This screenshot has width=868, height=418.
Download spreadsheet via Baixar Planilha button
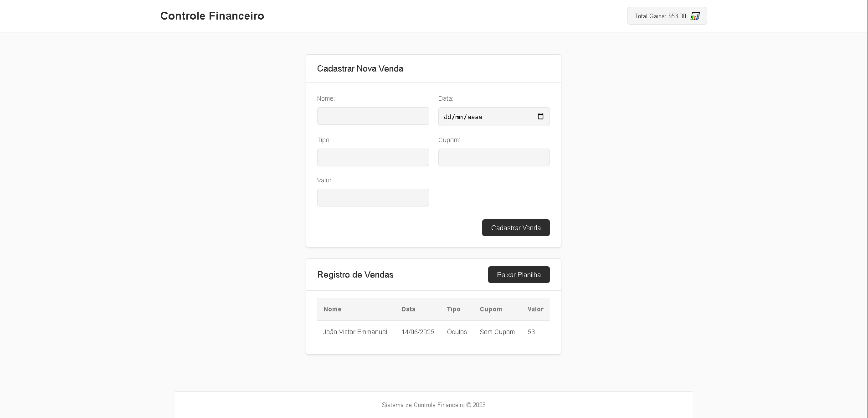coord(519,275)
